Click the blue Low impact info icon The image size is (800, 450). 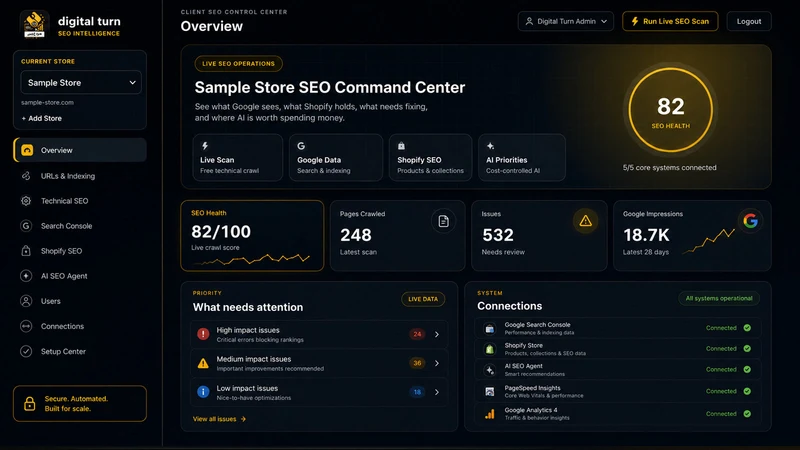point(203,392)
